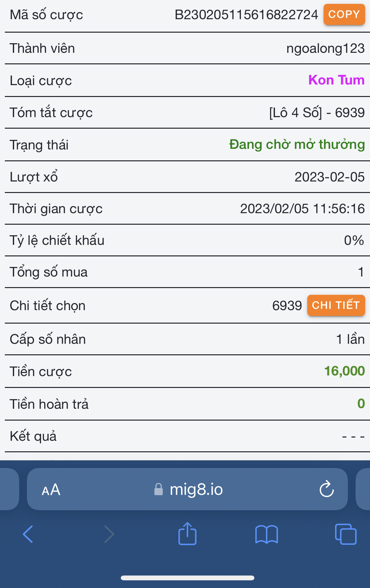The height and width of the screenshot is (588, 370).
Task: Tap the green 16,000 bet amount
Action: click(344, 371)
